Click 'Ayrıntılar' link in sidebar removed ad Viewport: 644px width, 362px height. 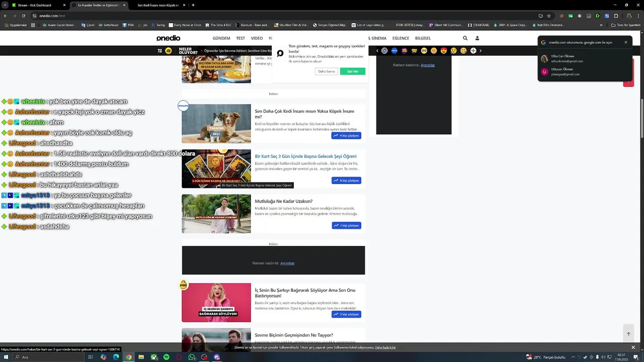[428, 65]
